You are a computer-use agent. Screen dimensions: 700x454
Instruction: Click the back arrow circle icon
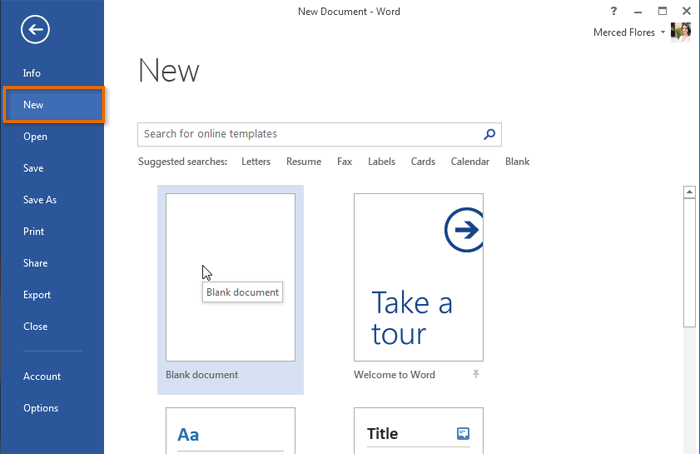point(36,30)
